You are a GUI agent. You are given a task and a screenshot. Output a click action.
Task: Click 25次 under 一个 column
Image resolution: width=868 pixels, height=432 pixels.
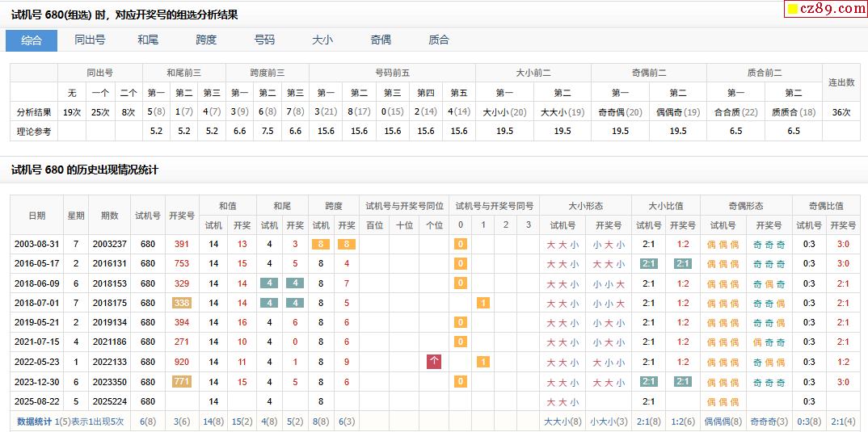[101, 112]
